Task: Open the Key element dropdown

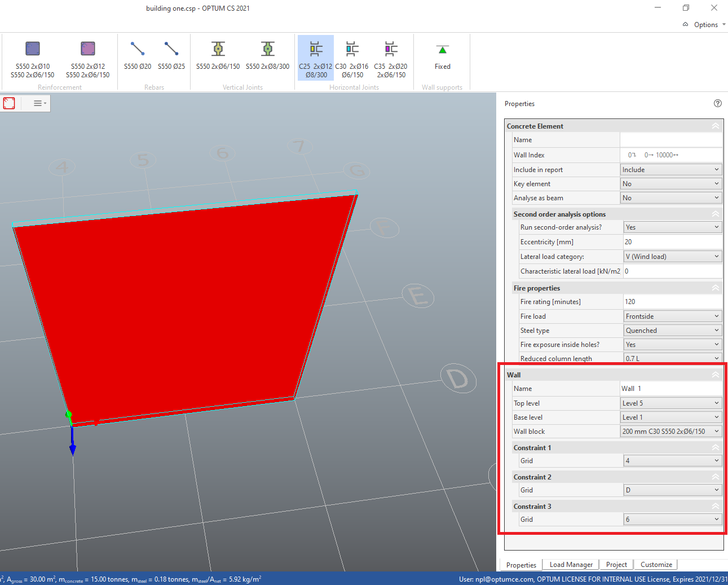Action: click(x=670, y=184)
